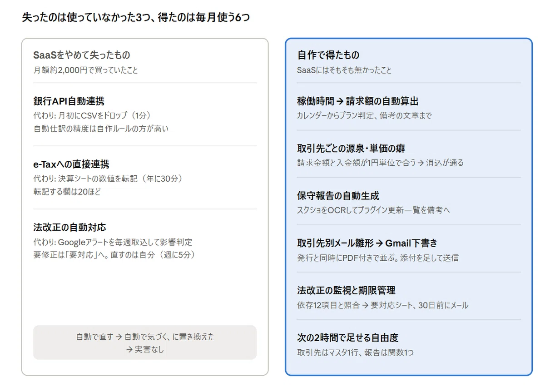Image resolution: width=545 pixels, height=392 pixels.
Task: Click the line 取引先はマスタ1行、報告は関数1つ
Action: click(x=356, y=352)
